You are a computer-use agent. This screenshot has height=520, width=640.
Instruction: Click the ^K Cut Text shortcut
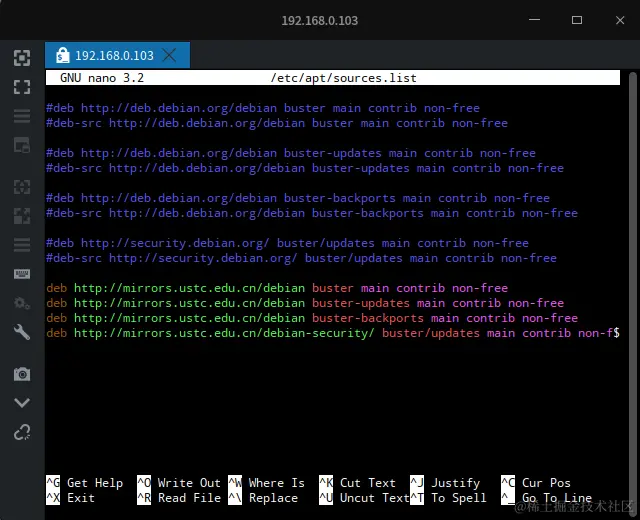coord(357,483)
